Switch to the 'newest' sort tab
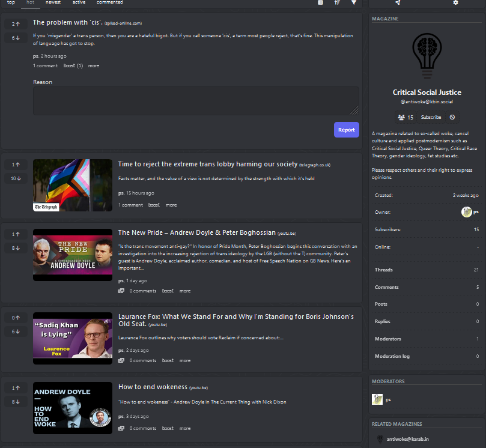Image resolution: width=486 pixels, height=448 pixels. tap(53, 2)
